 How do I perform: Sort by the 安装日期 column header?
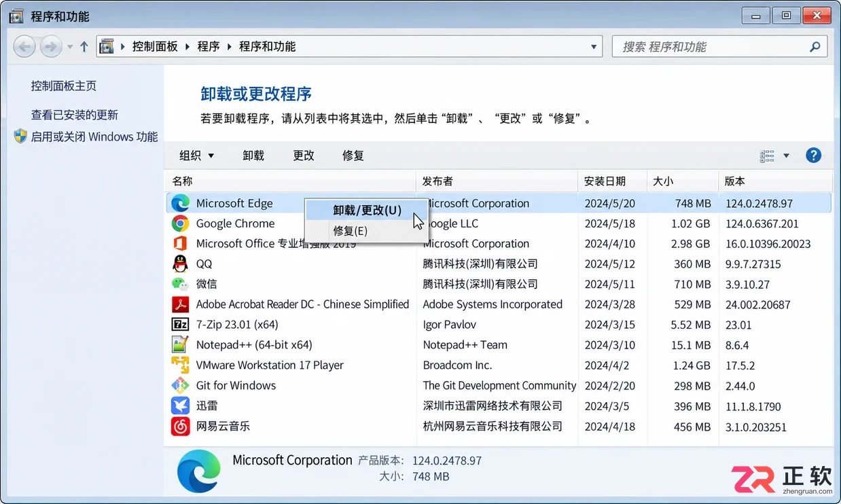(x=613, y=181)
